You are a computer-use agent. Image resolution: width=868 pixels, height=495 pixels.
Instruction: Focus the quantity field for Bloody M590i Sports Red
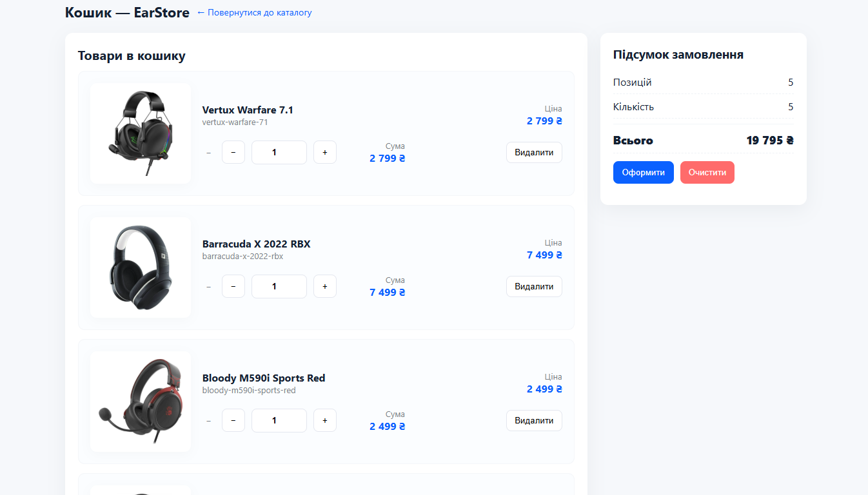tap(279, 420)
